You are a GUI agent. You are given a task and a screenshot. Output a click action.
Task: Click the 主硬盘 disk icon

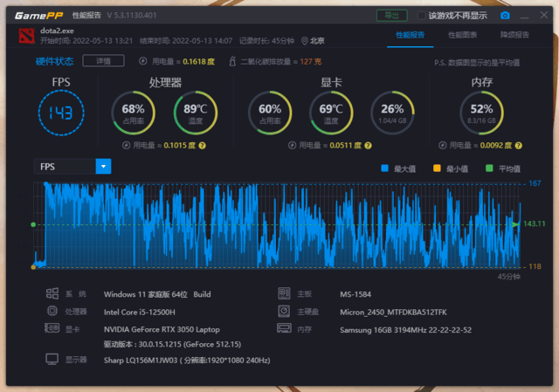(284, 311)
